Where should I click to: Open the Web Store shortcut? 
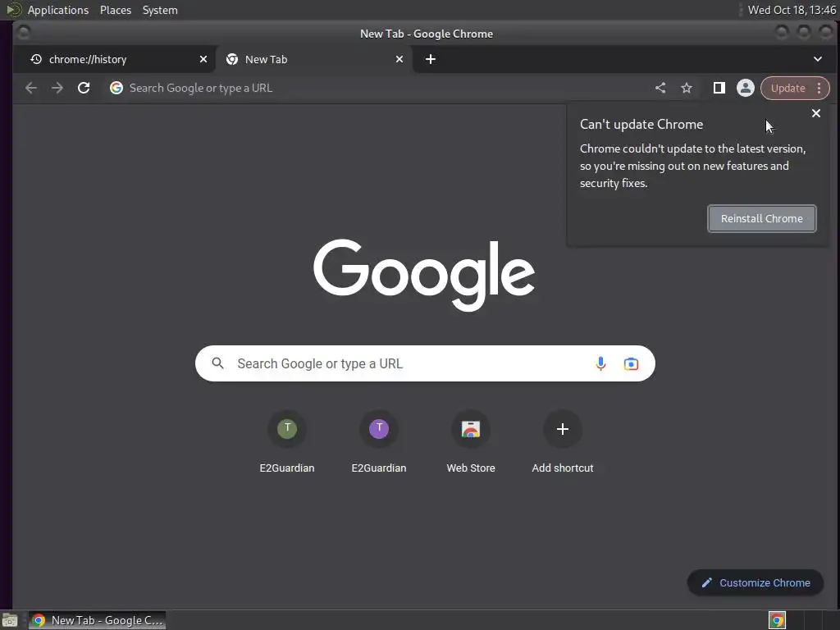pos(471,429)
